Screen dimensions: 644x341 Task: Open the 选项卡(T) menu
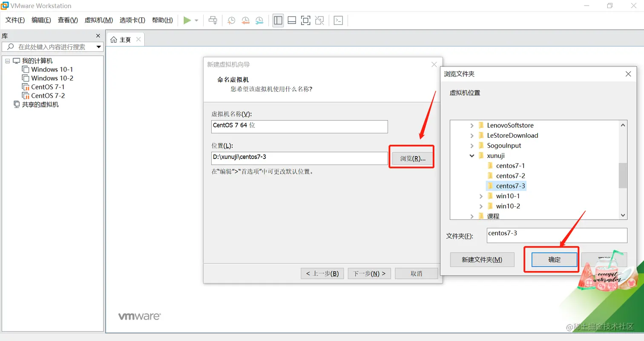[x=132, y=20]
